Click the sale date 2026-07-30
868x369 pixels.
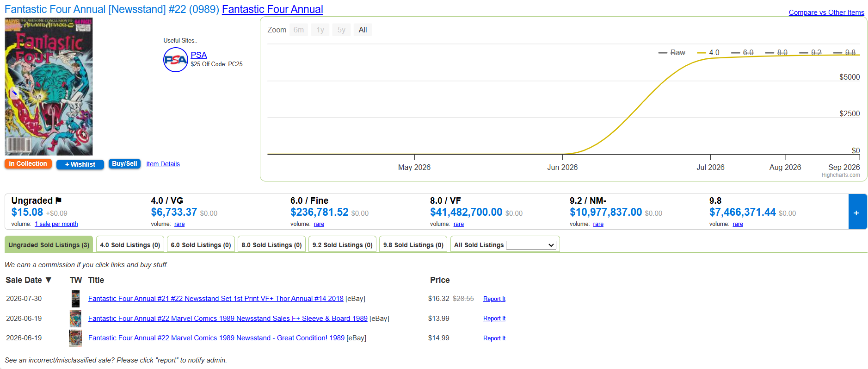click(x=24, y=299)
